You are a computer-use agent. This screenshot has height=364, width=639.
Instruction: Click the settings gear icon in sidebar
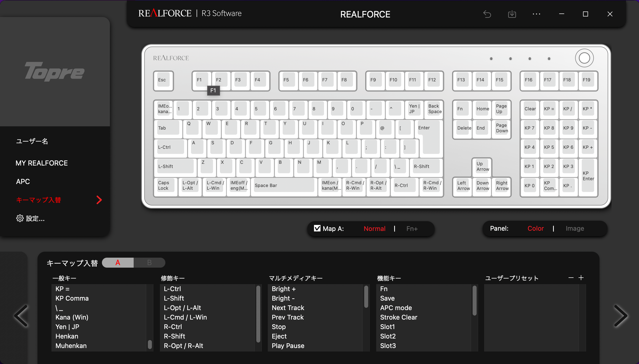pyautogui.click(x=20, y=218)
